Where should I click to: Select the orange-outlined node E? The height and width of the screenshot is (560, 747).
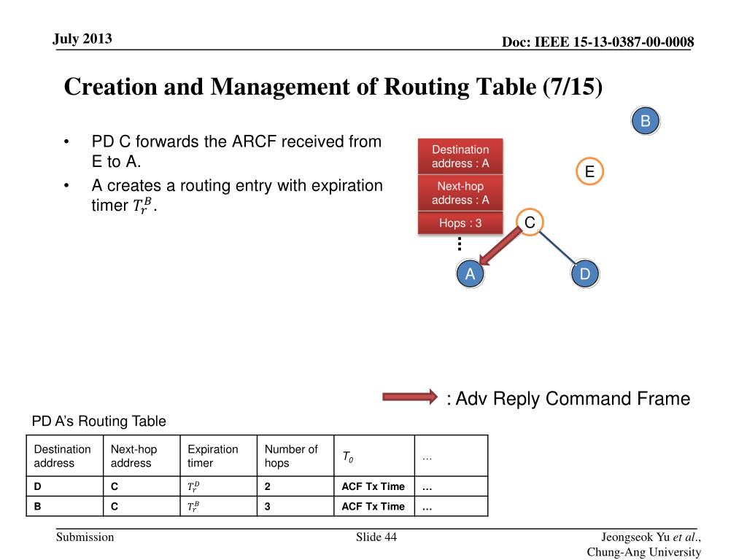589,171
